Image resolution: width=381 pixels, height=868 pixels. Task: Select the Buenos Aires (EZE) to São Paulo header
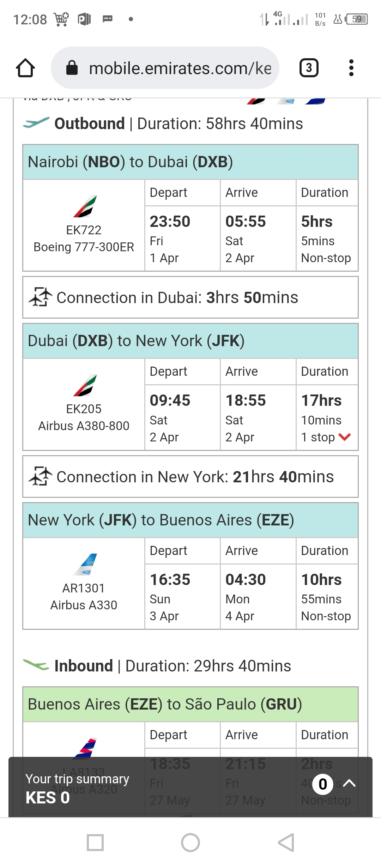(x=190, y=704)
